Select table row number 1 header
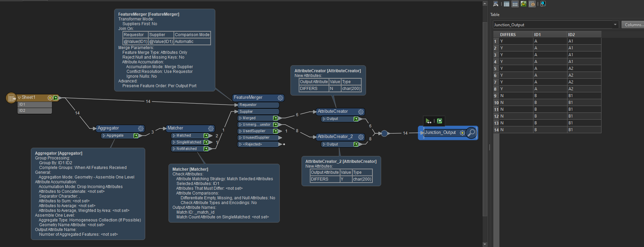The width and height of the screenshot is (644, 247). 496,41
